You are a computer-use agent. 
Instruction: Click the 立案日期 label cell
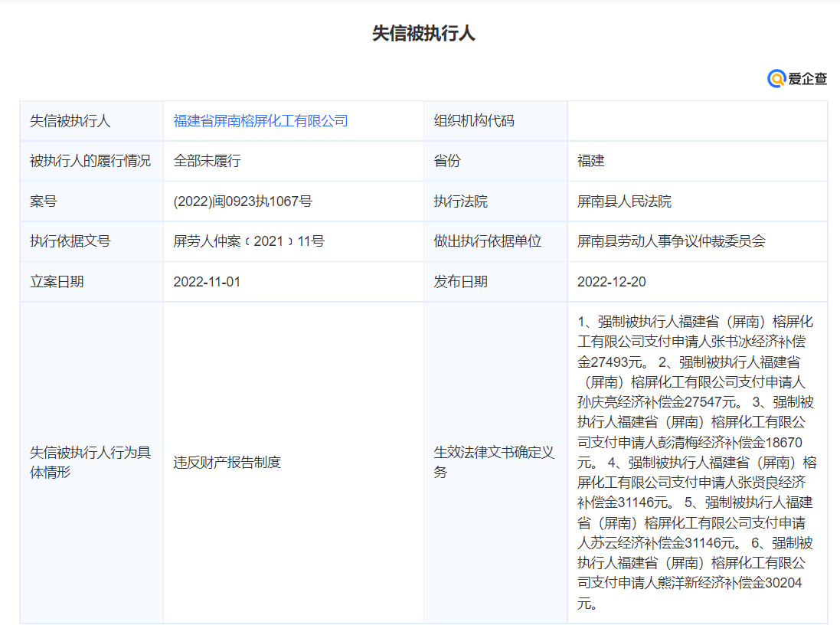pyautogui.click(x=57, y=282)
